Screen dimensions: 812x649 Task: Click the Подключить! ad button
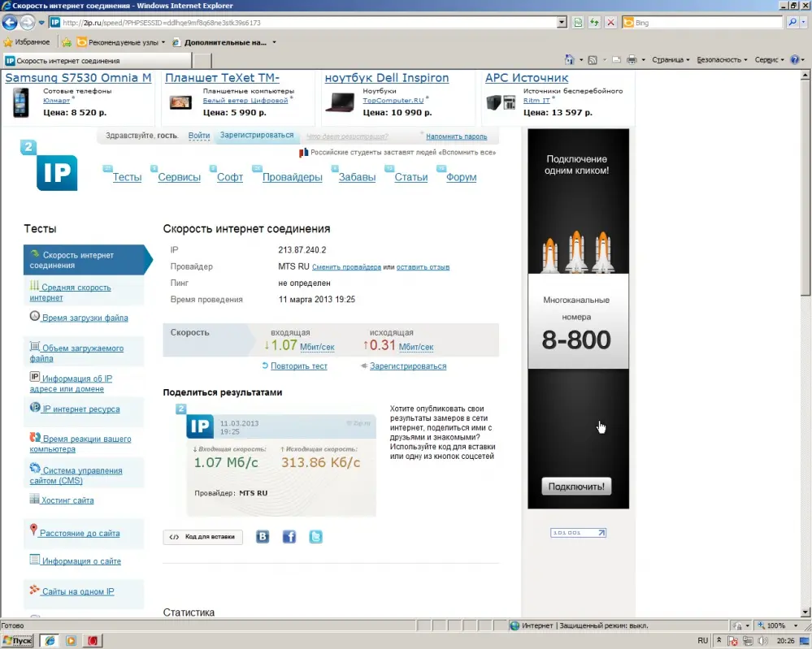(x=576, y=487)
